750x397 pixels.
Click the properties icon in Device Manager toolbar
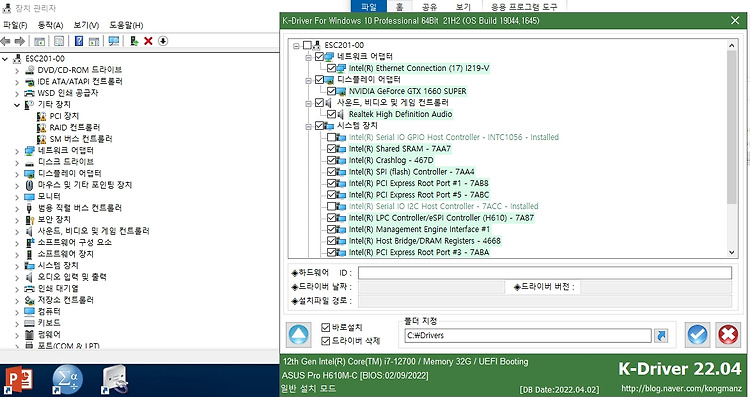[x=59, y=42]
